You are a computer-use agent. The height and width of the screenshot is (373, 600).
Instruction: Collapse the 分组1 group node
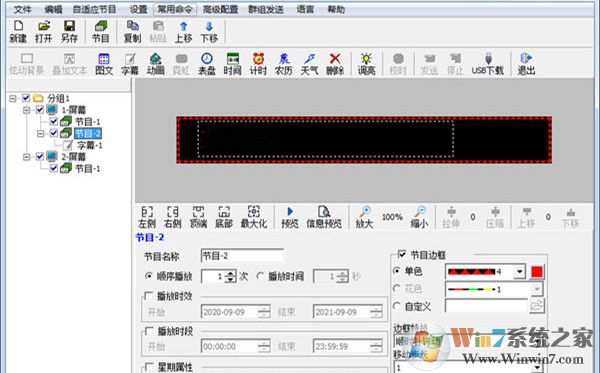click(x=13, y=99)
